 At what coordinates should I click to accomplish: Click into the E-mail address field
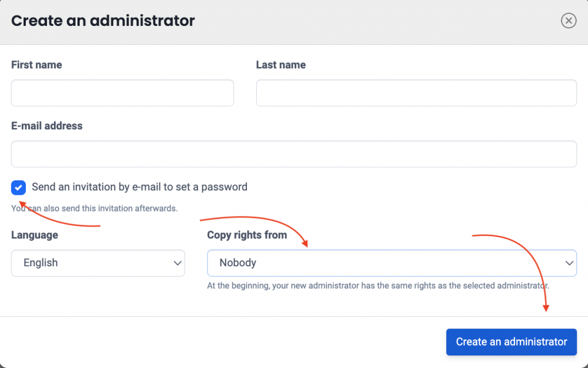[293, 154]
